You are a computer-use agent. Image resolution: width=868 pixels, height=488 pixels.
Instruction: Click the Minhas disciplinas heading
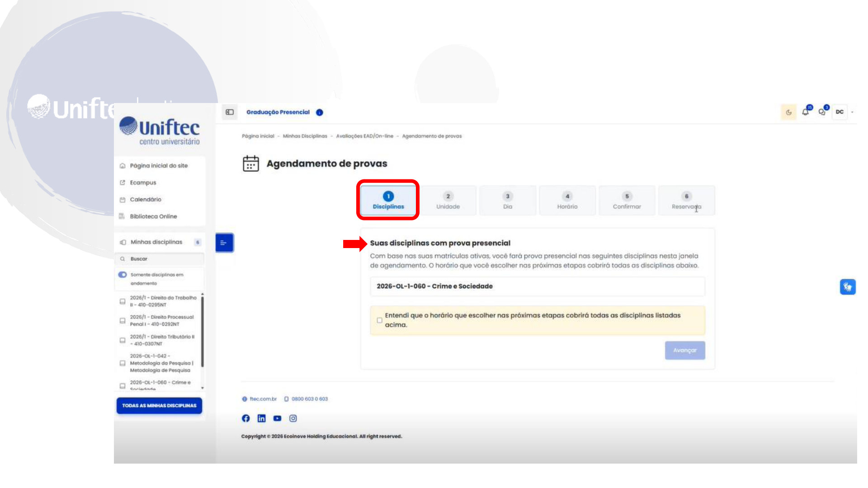point(156,242)
